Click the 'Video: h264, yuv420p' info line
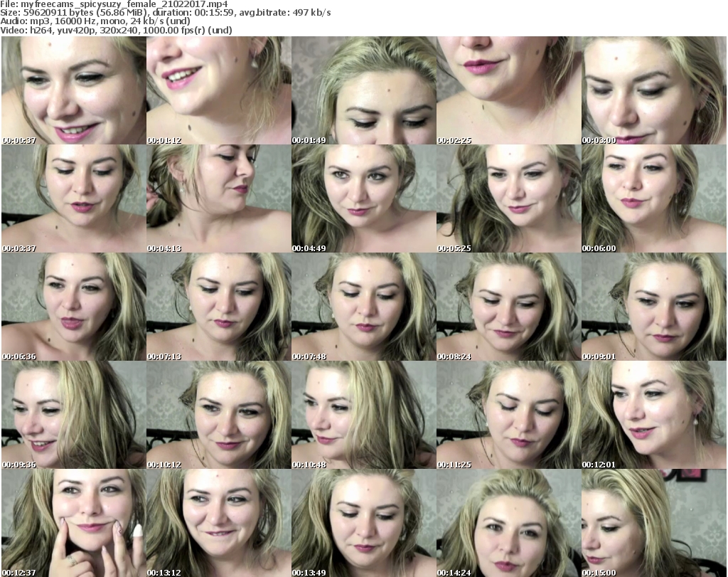 [x=116, y=30]
